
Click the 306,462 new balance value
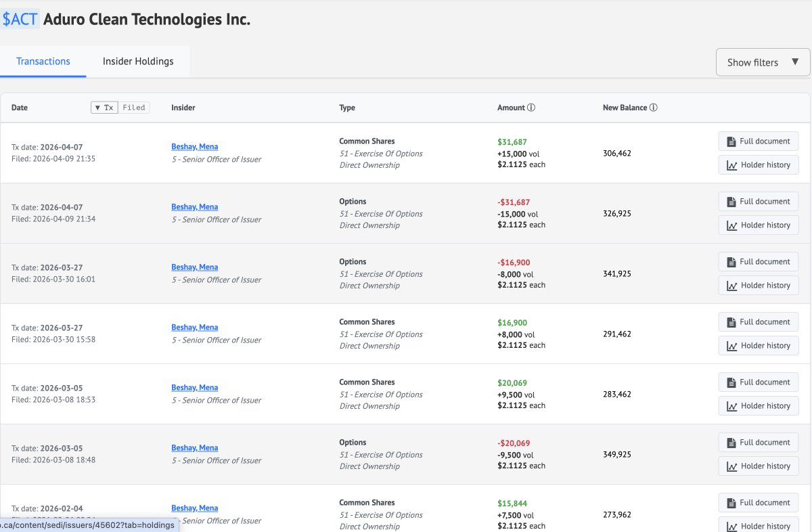617,154
